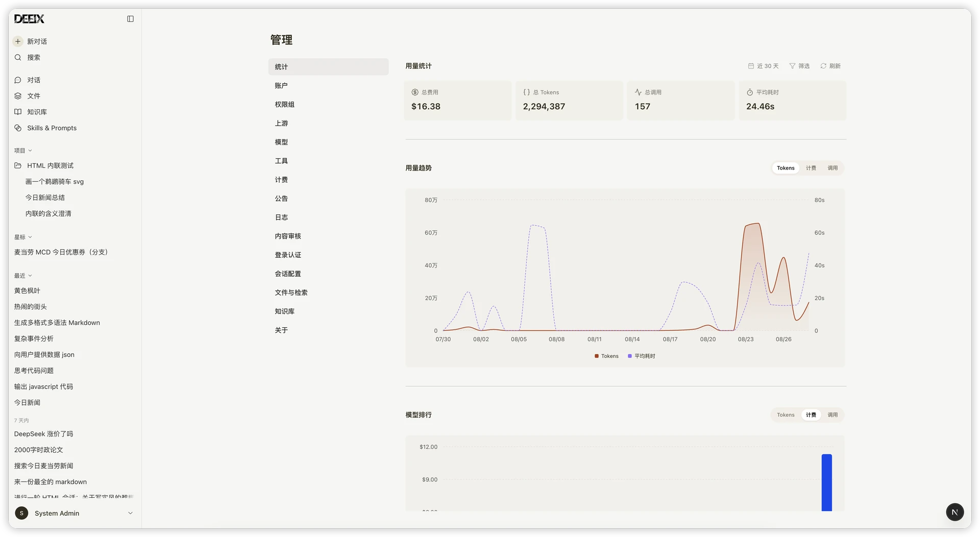Click the stopwatch icon on 平均耗时 card

(750, 92)
